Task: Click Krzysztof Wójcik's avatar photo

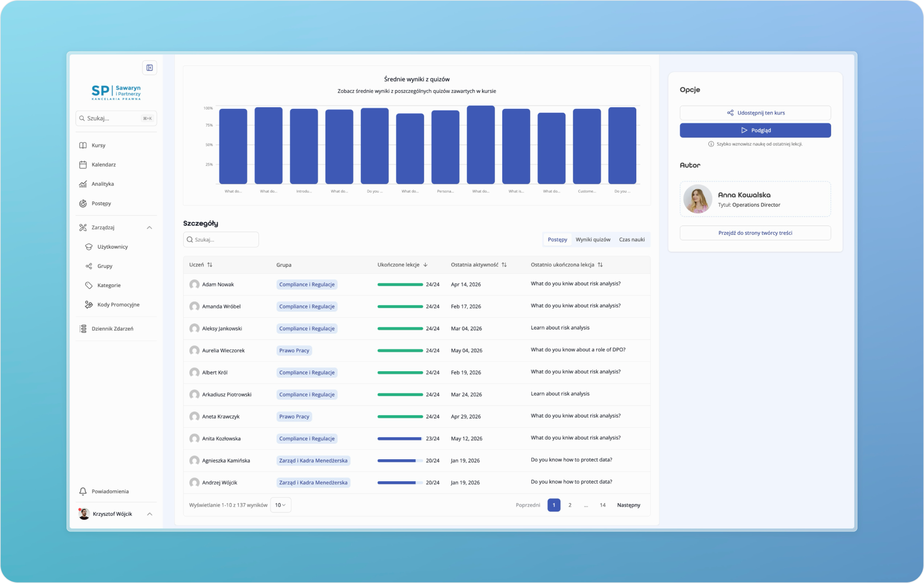Action: (84, 514)
